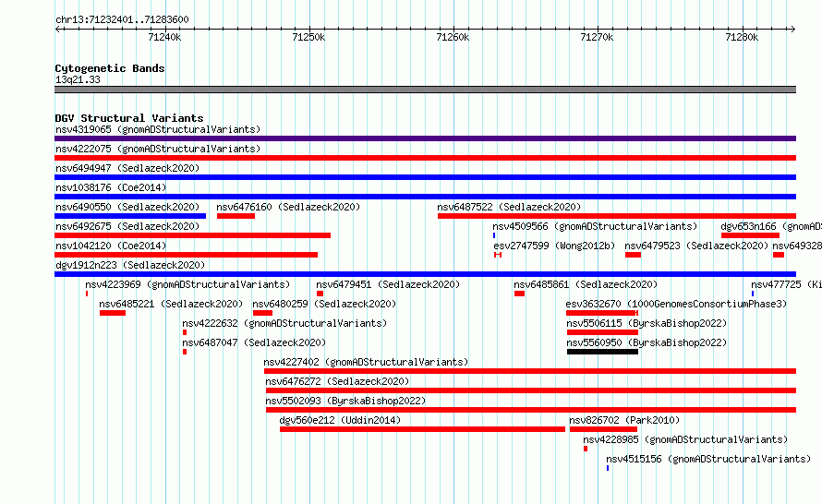Viewport: 822px width, 504px height.
Task: Select the red nsv6479523 variant bar
Action: 633,255
